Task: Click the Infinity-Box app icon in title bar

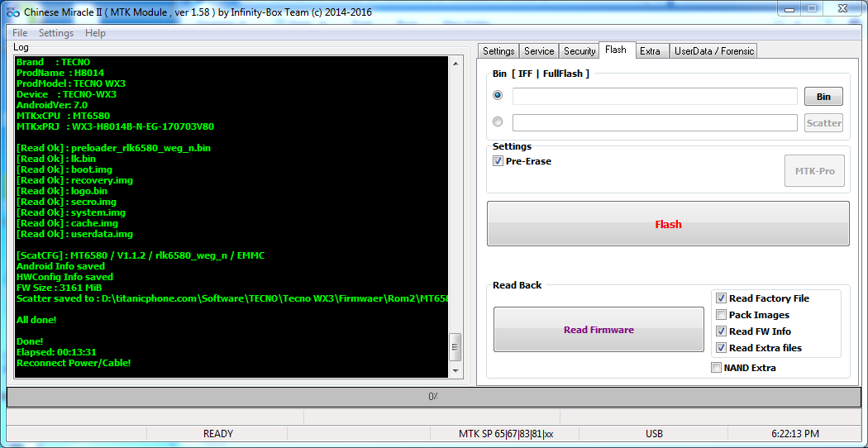Action: 12,12
